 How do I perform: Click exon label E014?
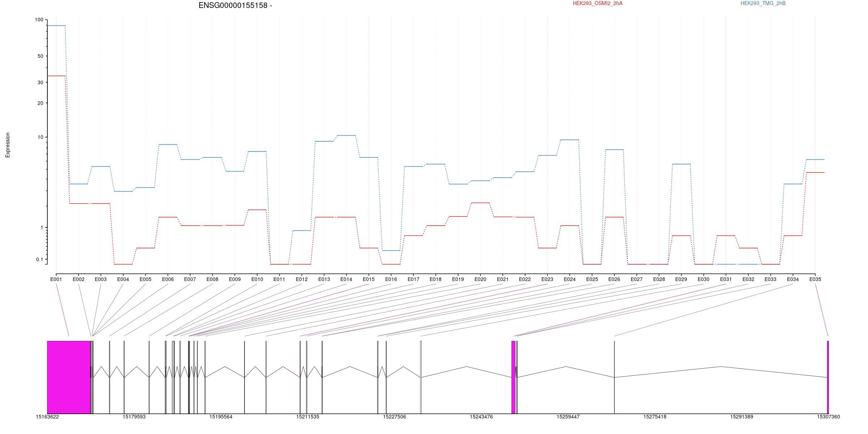click(x=346, y=279)
